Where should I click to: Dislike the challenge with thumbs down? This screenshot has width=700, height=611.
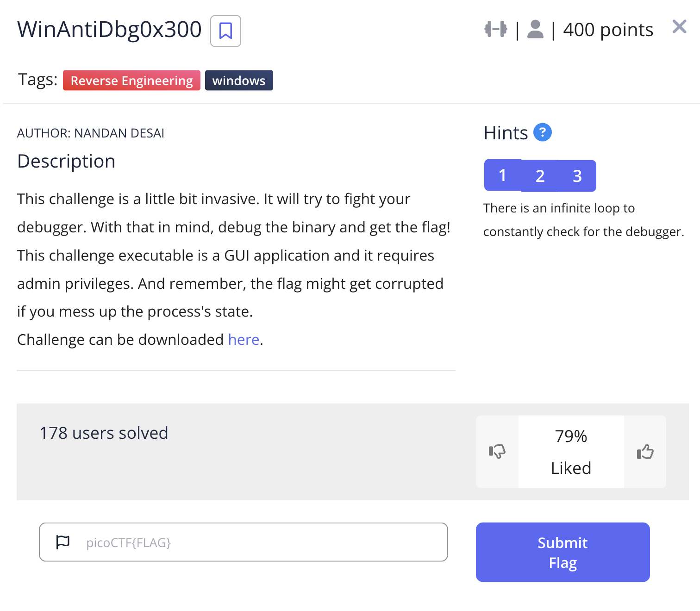[x=497, y=451]
